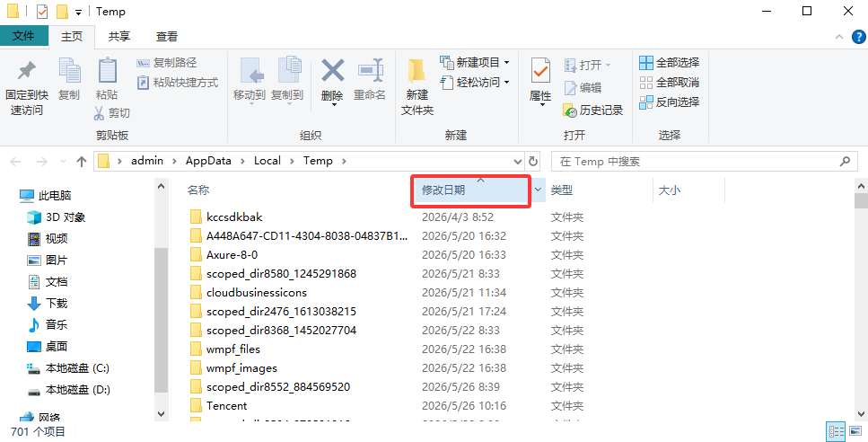868x442 pixels.
Task: Open the 修改日期 column filter dropdown
Action: pos(538,190)
